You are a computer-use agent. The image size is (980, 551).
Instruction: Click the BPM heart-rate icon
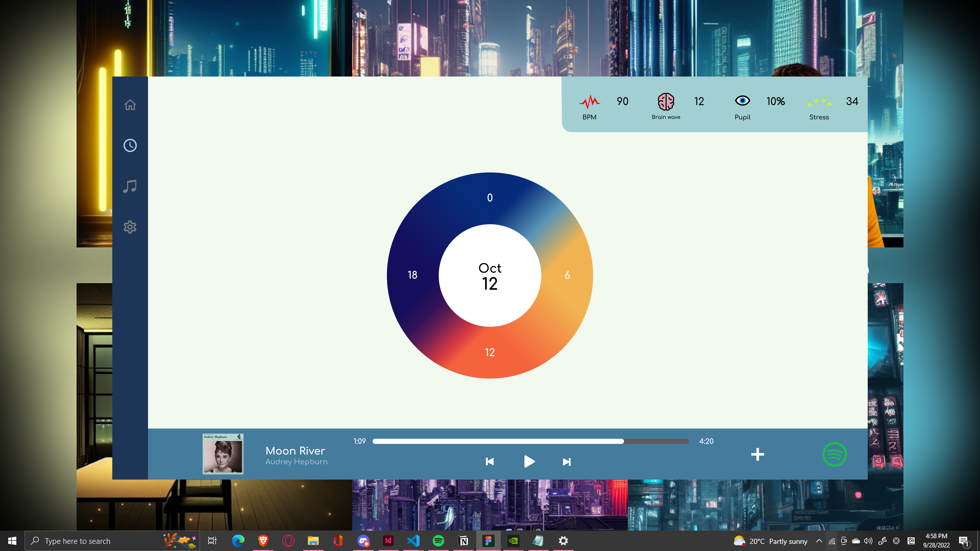pos(590,102)
